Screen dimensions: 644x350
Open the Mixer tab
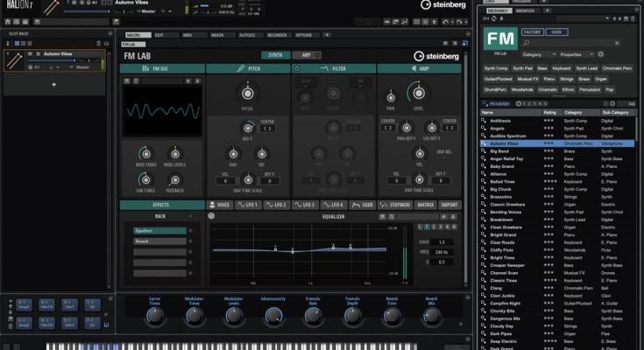216,35
